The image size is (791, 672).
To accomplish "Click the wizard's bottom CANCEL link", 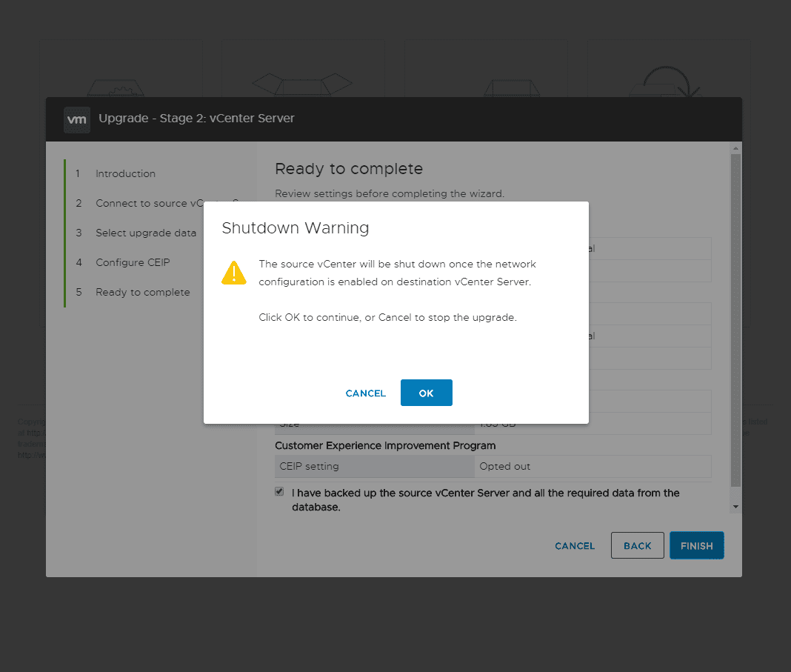I will [x=575, y=546].
